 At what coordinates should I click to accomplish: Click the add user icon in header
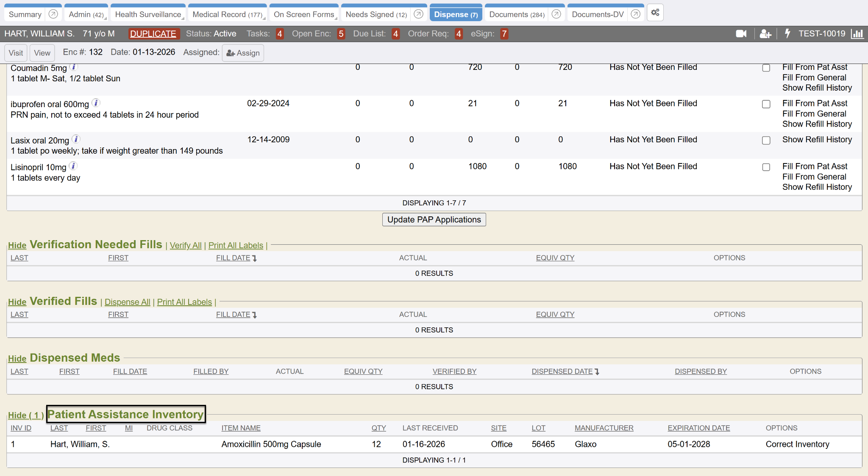tap(765, 34)
